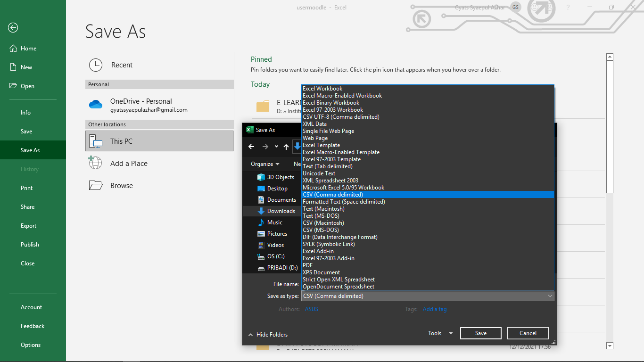Image resolution: width=644 pixels, height=362 pixels.
Task: Click the Music note icon in tree
Action: (261, 222)
